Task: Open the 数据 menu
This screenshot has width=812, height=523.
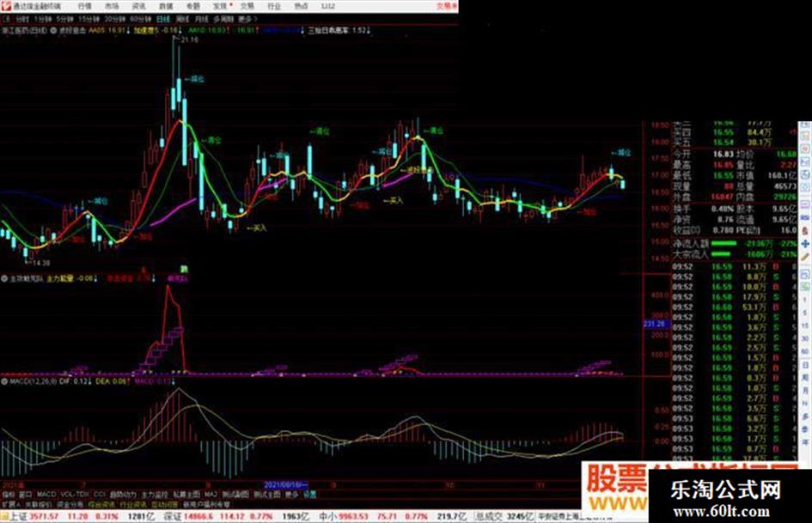Action: click(166, 6)
